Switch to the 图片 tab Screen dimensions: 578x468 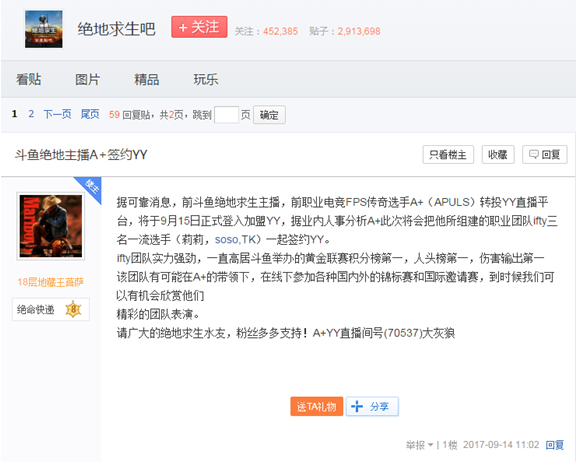coord(88,79)
